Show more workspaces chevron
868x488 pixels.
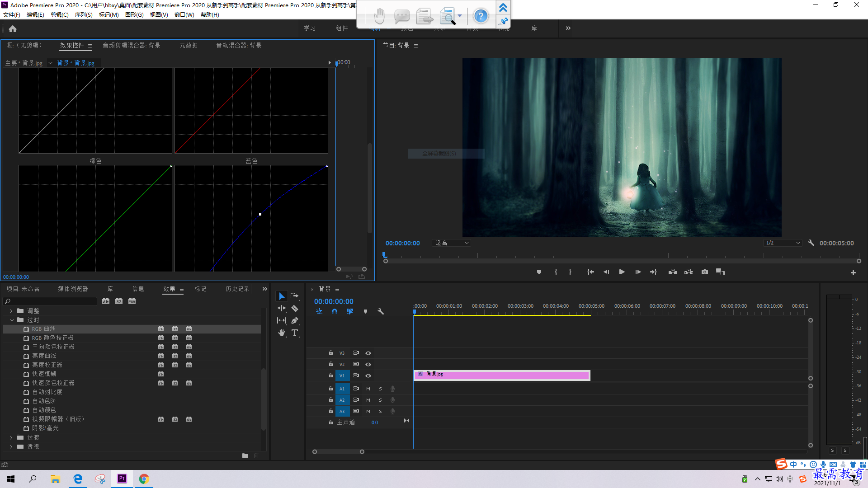tap(568, 28)
